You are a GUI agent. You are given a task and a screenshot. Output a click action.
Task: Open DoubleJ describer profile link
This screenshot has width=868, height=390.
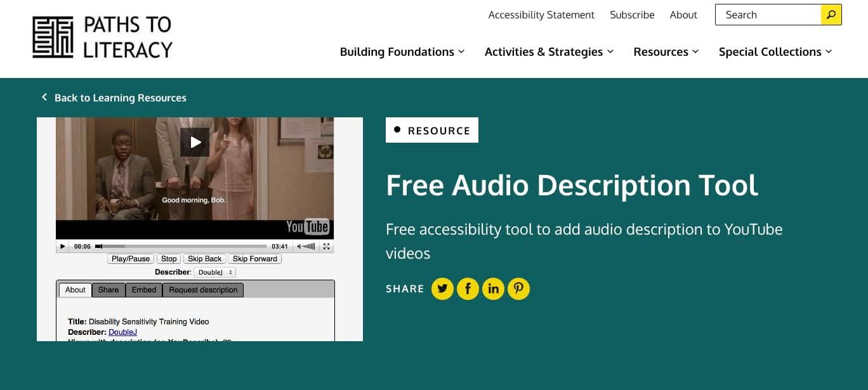point(122,332)
